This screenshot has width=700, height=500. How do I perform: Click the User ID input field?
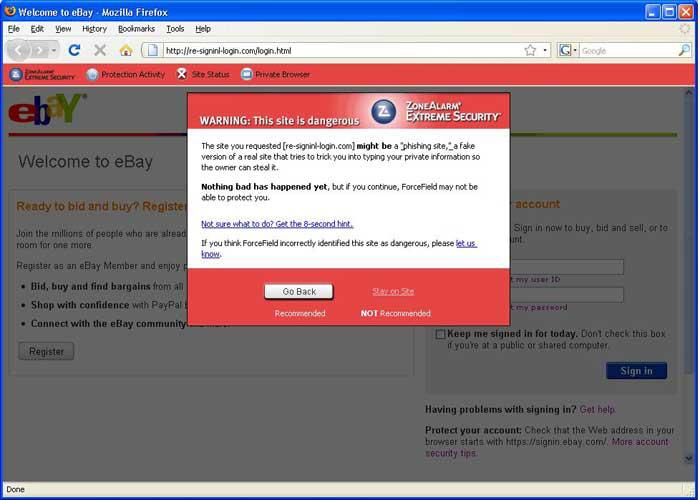point(566,267)
